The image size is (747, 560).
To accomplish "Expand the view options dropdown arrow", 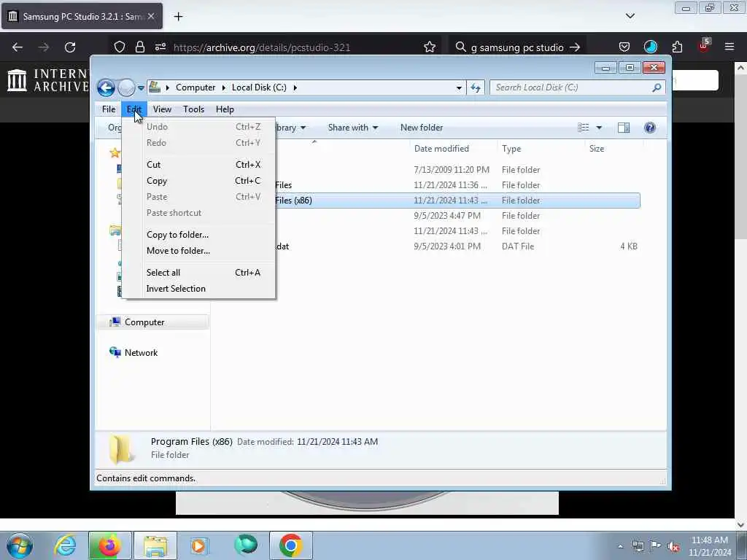I will (599, 128).
